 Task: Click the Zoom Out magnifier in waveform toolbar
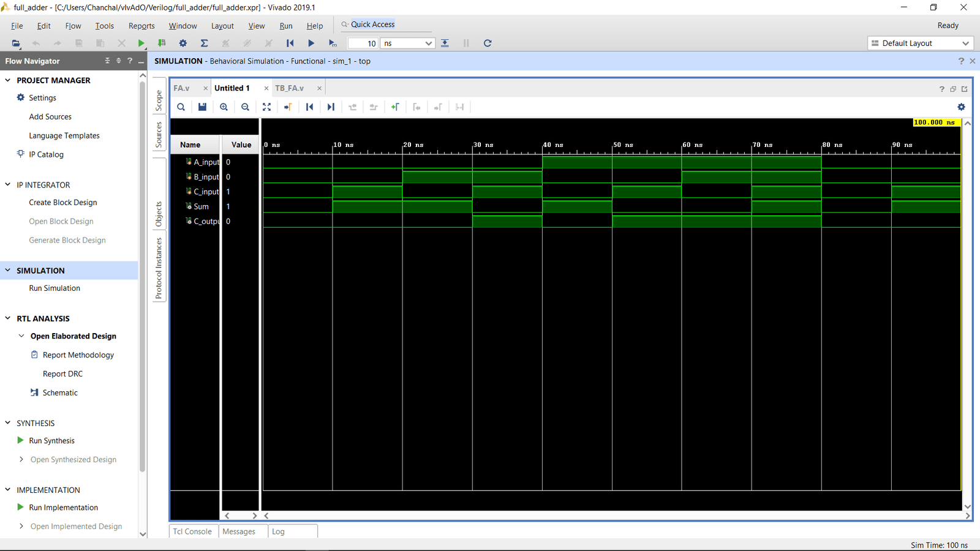pyautogui.click(x=245, y=107)
